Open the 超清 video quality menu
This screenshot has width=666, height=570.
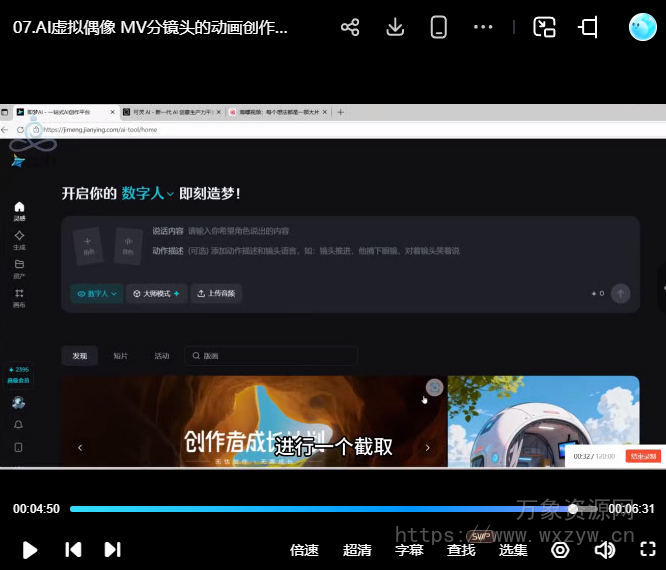(357, 549)
